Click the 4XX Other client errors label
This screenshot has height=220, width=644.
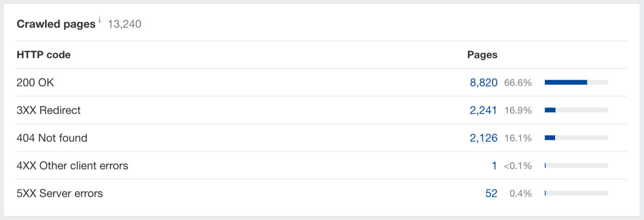point(73,166)
